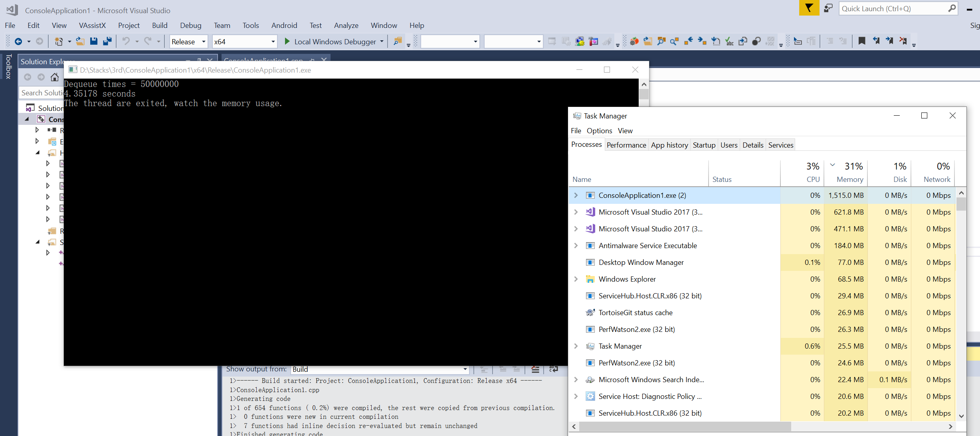This screenshot has height=436, width=980.
Task: Toggle Word Wrap in Output pane
Action: [x=554, y=369]
